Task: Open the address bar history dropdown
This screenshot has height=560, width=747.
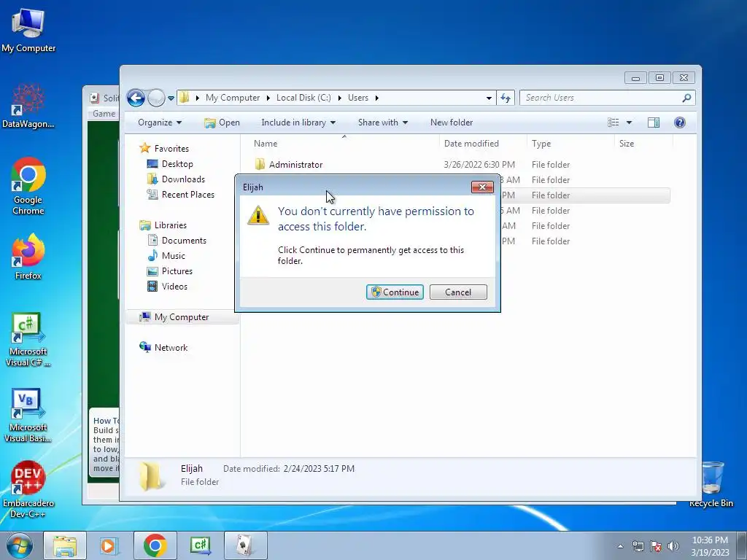Action: tap(489, 98)
